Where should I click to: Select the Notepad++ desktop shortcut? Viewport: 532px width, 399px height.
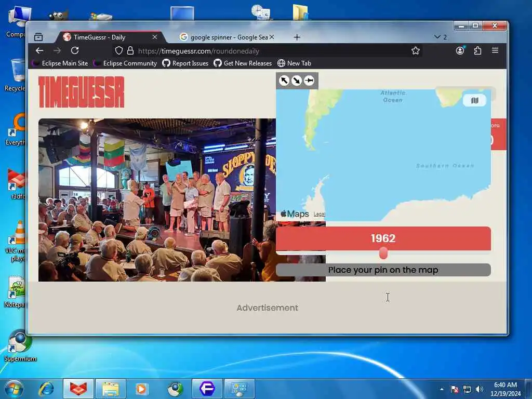click(16, 292)
